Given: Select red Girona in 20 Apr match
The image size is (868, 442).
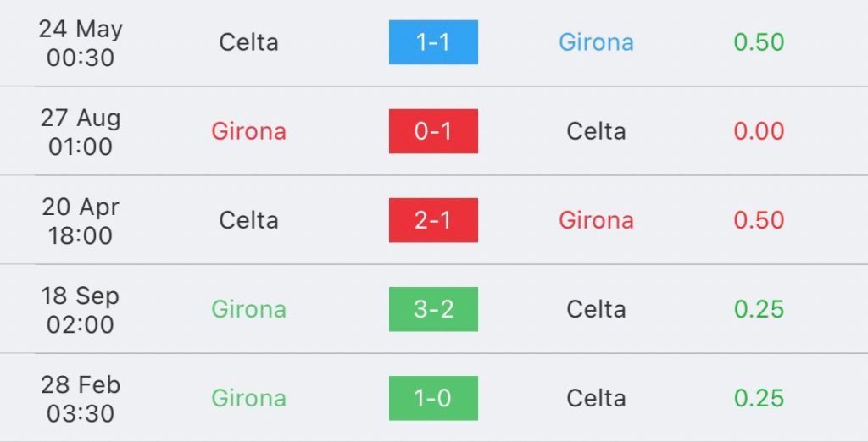Looking at the screenshot, I should click(596, 220).
